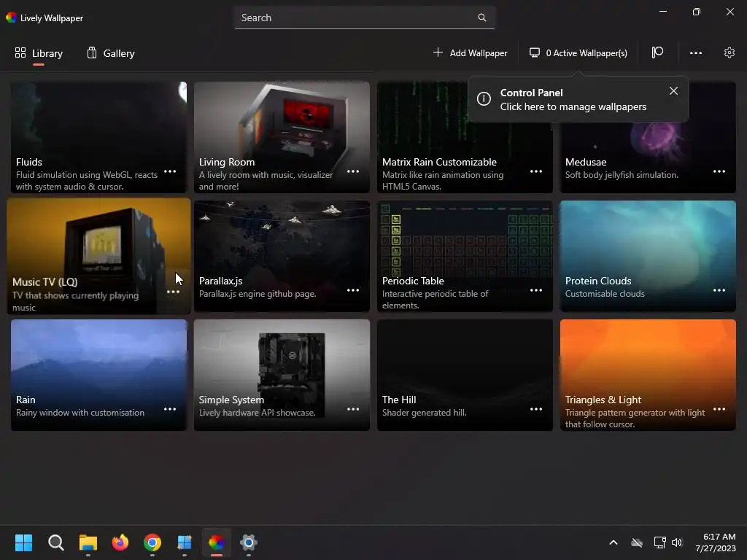Open more options for Rain wallpaper
747x560 pixels.
click(170, 409)
